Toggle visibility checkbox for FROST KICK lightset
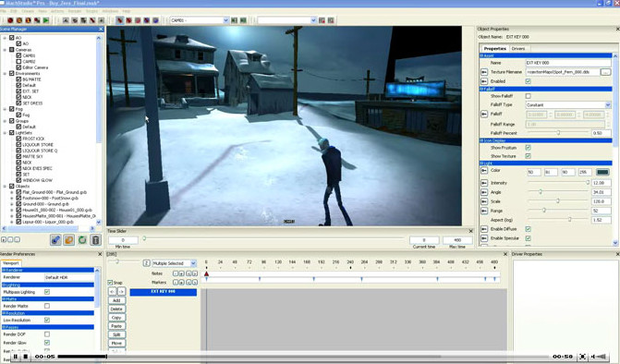This screenshot has height=364, width=620. click(18, 139)
